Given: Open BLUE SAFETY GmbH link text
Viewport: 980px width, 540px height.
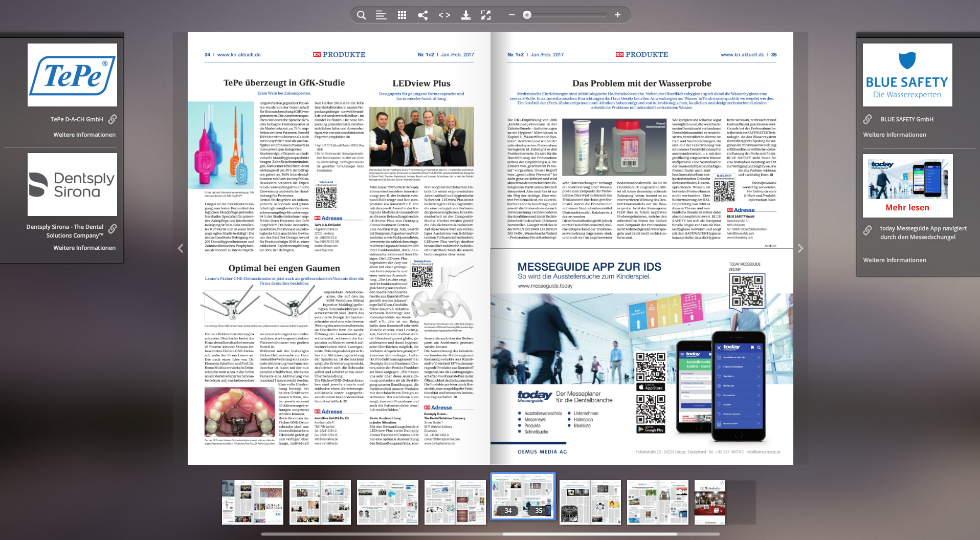Looking at the screenshot, I should (907, 119).
